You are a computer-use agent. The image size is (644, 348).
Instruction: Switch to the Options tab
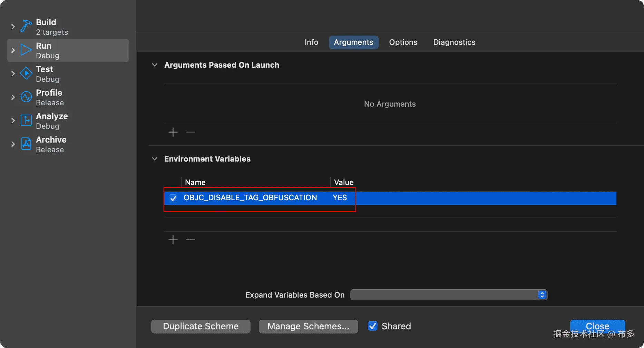tap(403, 42)
